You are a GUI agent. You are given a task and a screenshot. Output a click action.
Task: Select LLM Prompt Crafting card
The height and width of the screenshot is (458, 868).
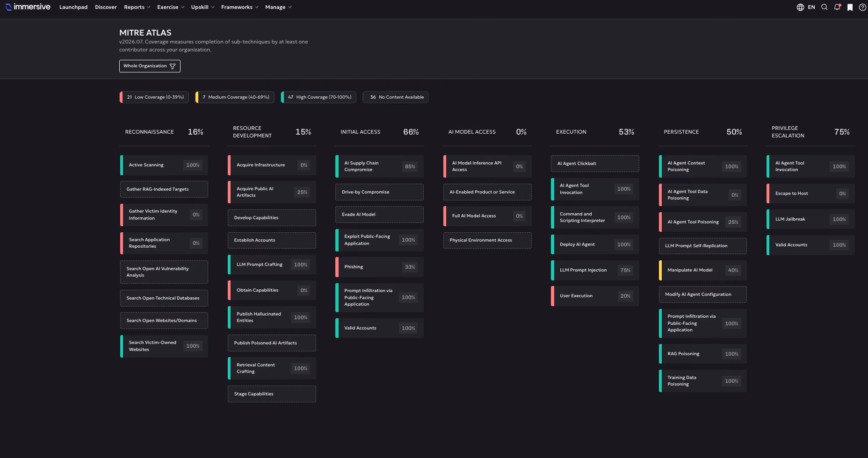tap(272, 265)
